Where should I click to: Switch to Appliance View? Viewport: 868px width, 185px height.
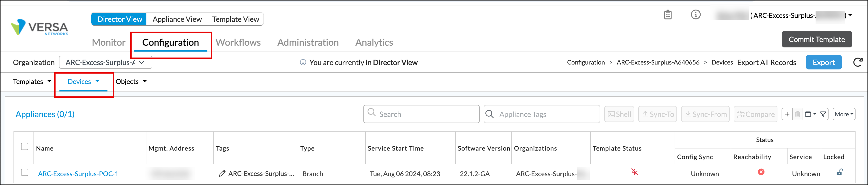pyautogui.click(x=177, y=19)
